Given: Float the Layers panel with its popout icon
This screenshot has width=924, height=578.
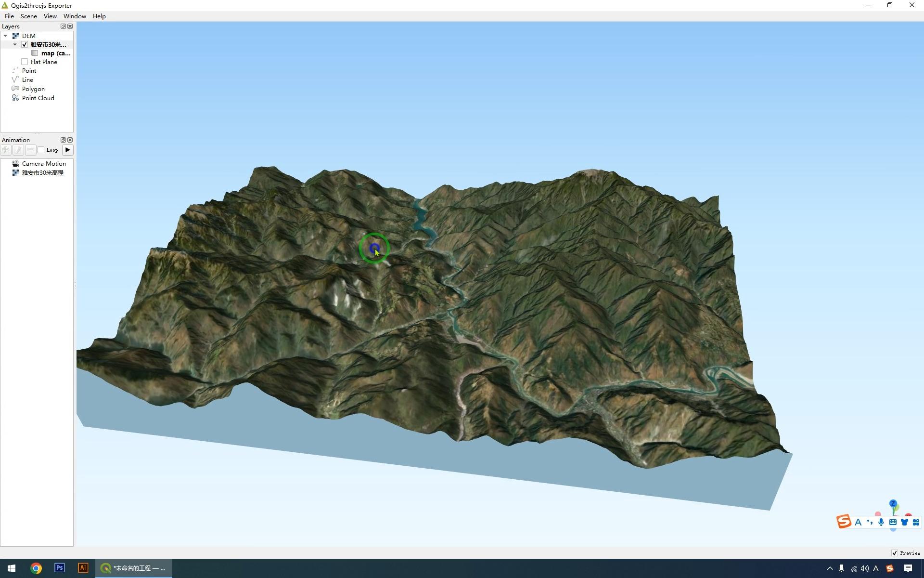Looking at the screenshot, I should (63, 26).
